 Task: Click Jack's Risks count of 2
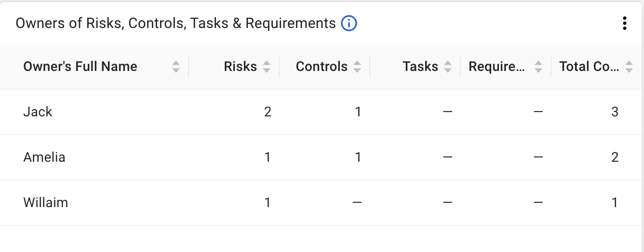(268, 112)
